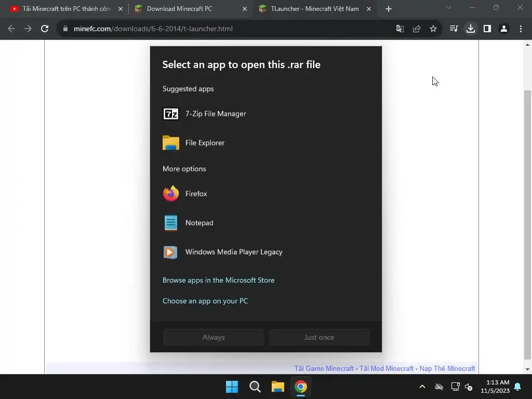Open clock showing 1:13 AM
Viewport: 532px width, 399px height.
tap(495, 387)
